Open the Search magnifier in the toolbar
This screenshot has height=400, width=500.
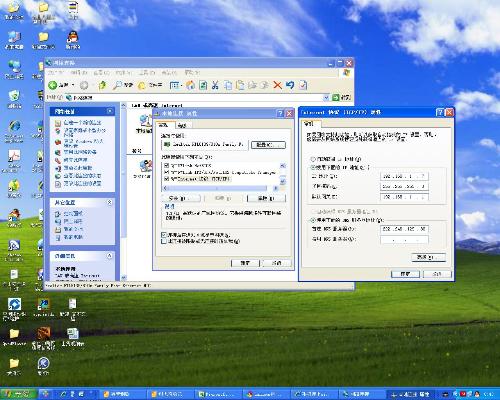[x=117, y=85]
